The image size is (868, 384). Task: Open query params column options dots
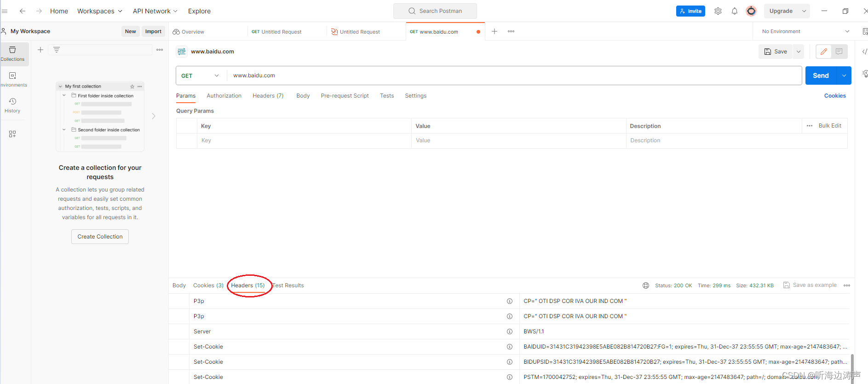(x=810, y=126)
